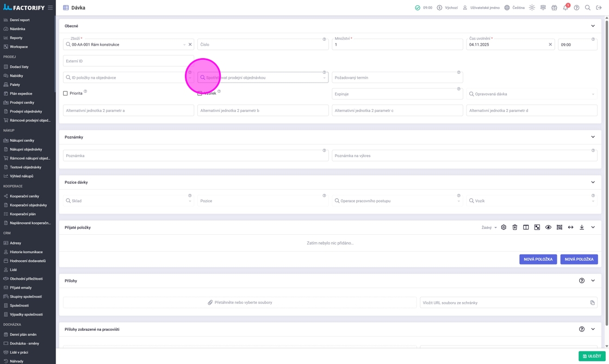The width and height of the screenshot is (609, 364).
Task: Open the notifications bell
Action: tap(565, 8)
